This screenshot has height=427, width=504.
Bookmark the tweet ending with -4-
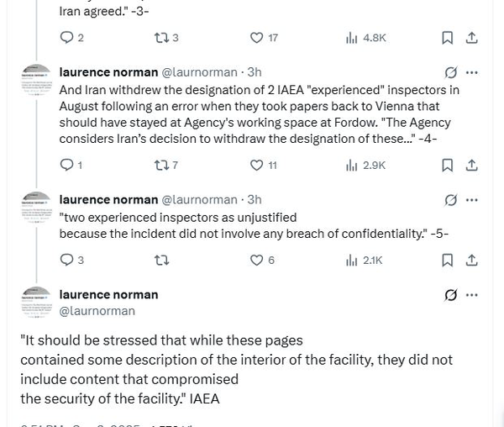pyautogui.click(x=448, y=166)
